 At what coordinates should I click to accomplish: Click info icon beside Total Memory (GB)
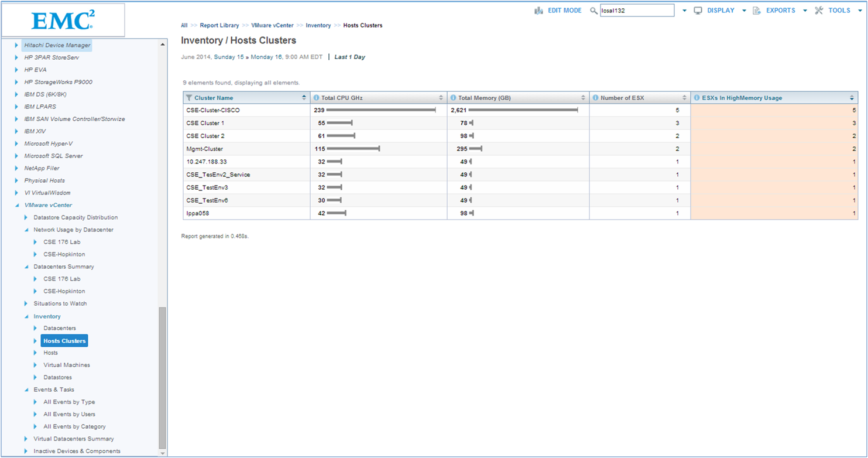coord(454,98)
